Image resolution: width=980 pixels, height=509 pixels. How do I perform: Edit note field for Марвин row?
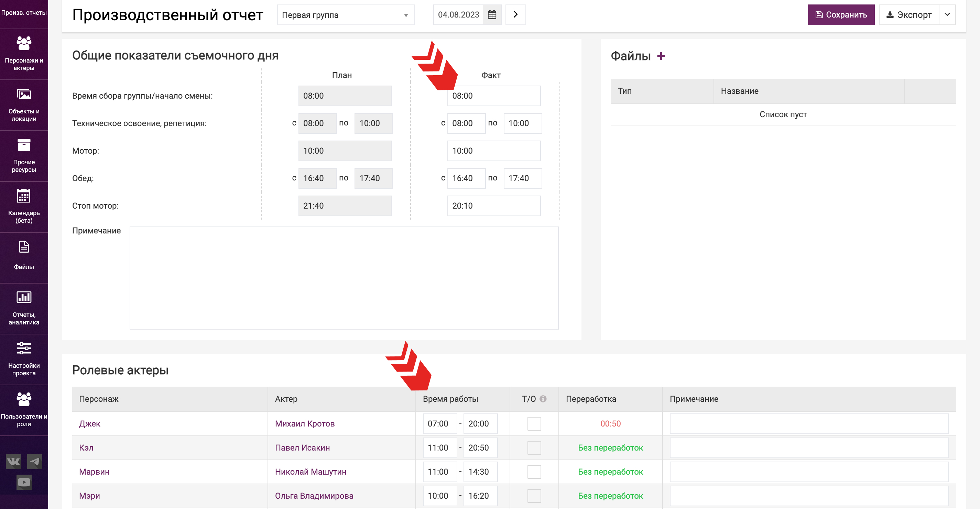pyautogui.click(x=809, y=472)
